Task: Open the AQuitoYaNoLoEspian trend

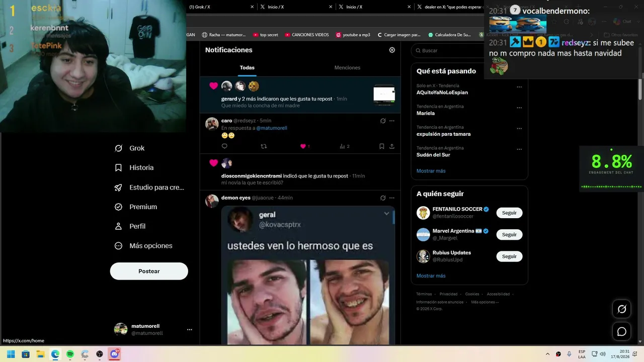Action: point(442,93)
